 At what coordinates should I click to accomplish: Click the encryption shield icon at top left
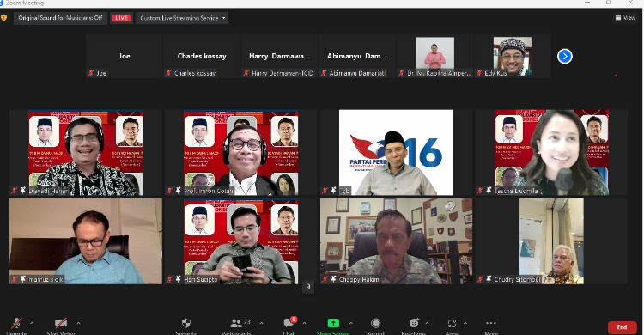4,18
